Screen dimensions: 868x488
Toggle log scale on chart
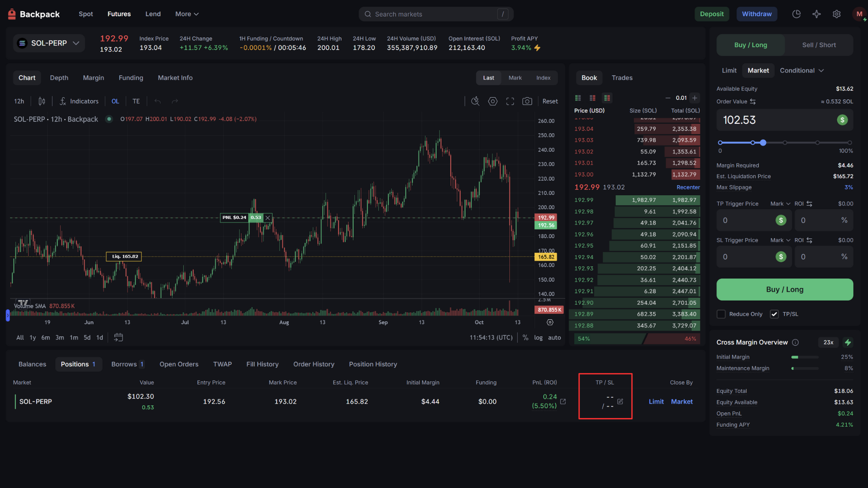[x=538, y=338]
